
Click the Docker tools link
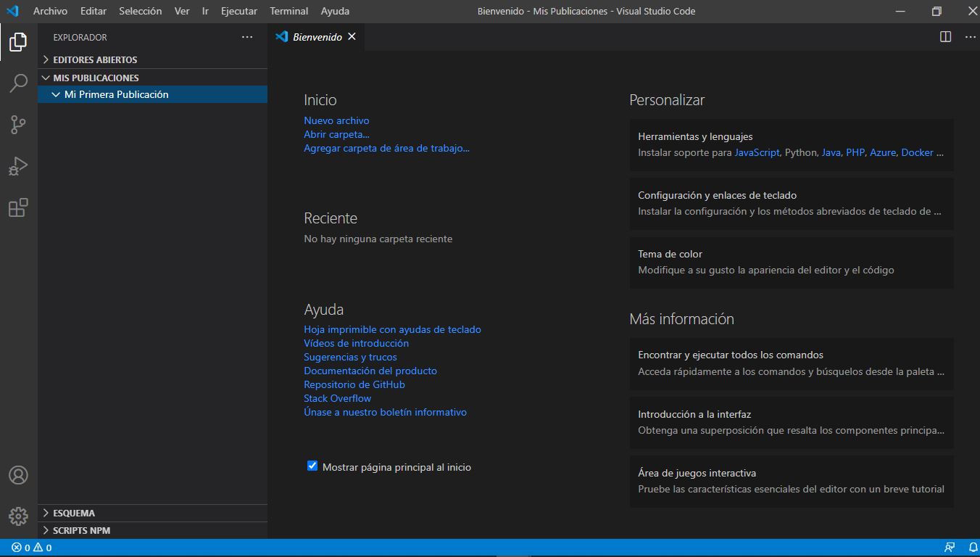click(x=917, y=152)
